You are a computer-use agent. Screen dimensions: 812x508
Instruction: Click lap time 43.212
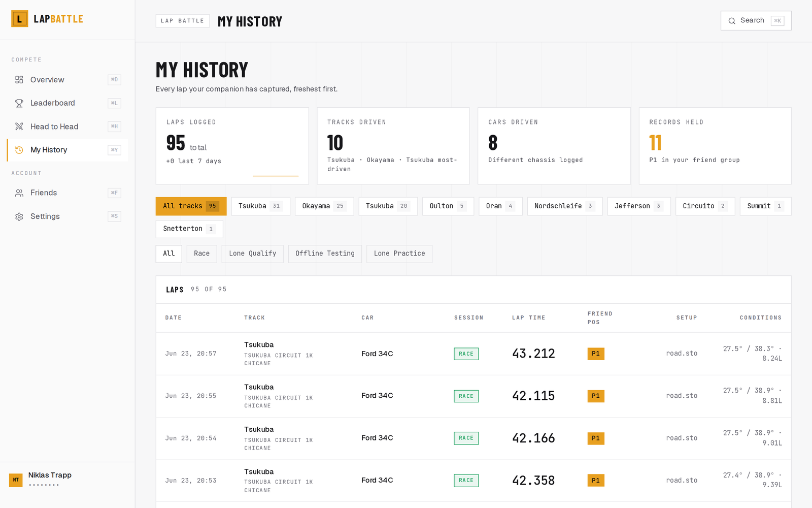[x=533, y=354]
